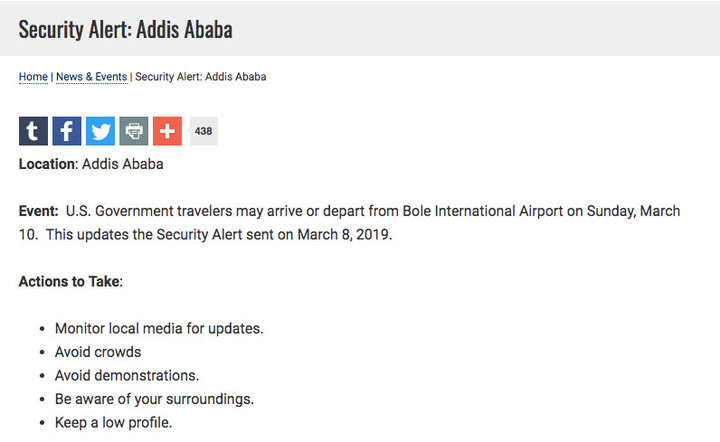This screenshot has width=720, height=442.
Task: Go to Home via the breadcrumb
Action: pos(33,77)
